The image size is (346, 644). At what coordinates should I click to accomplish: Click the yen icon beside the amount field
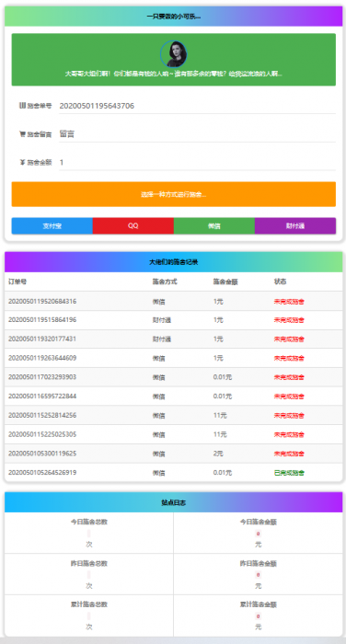22,162
